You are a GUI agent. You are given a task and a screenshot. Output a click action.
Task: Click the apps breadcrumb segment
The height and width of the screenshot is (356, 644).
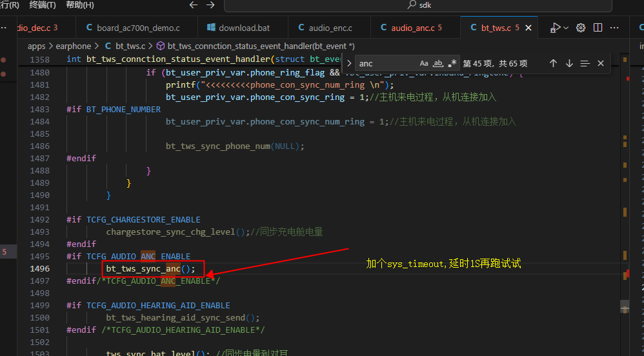click(x=37, y=46)
